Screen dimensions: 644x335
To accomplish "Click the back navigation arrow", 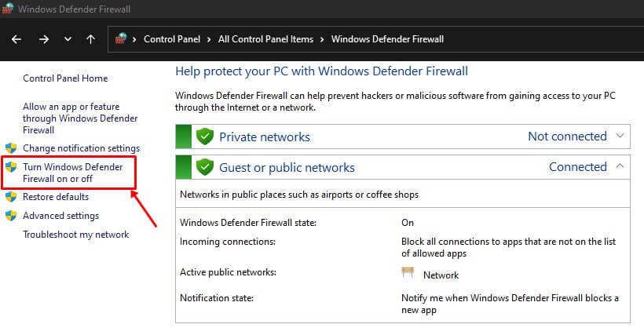I will tap(16, 39).
